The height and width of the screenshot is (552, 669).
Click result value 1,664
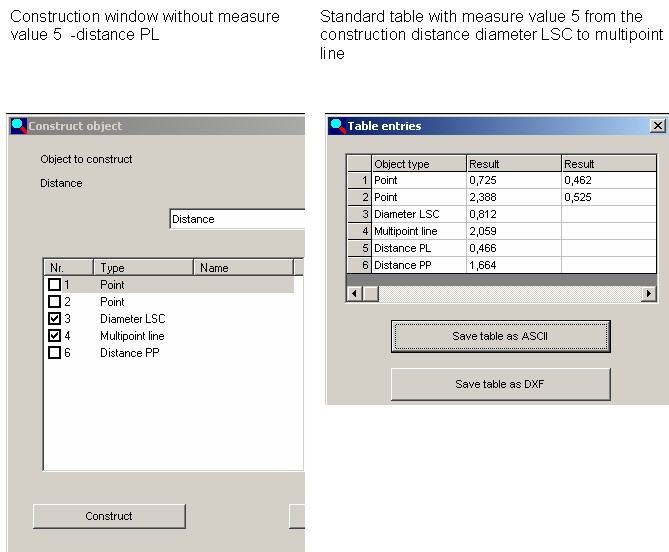(x=514, y=265)
